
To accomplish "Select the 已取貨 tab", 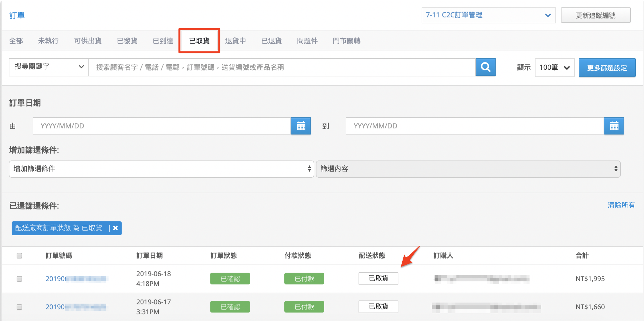I will click(199, 41).
